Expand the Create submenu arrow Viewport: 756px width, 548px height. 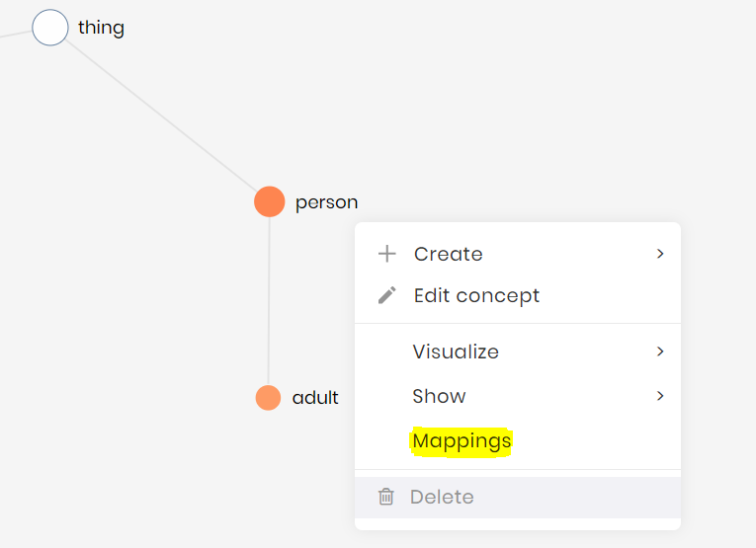[660, 254]
